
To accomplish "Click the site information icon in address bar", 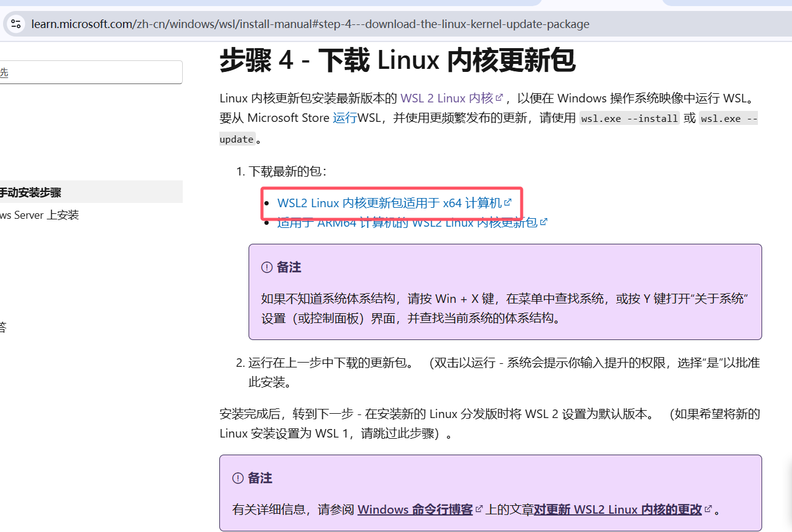I will pos(16,24).
